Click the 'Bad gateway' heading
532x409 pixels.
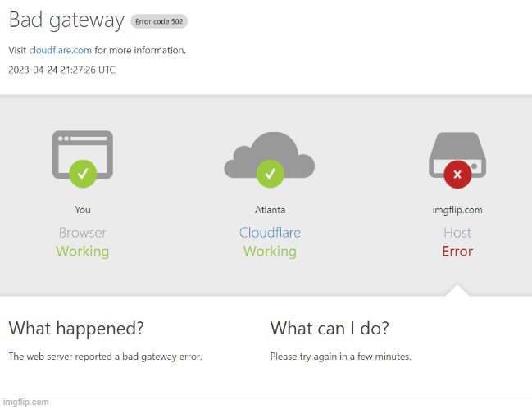[x=67, y=20]
